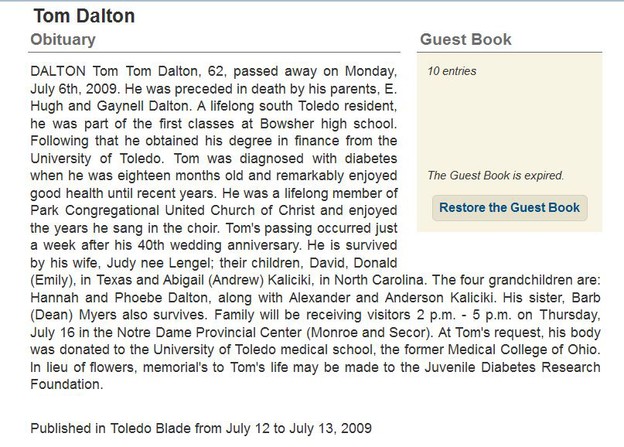Select the Tom Dalton name heading
The image size is (624, 447).
84,16
